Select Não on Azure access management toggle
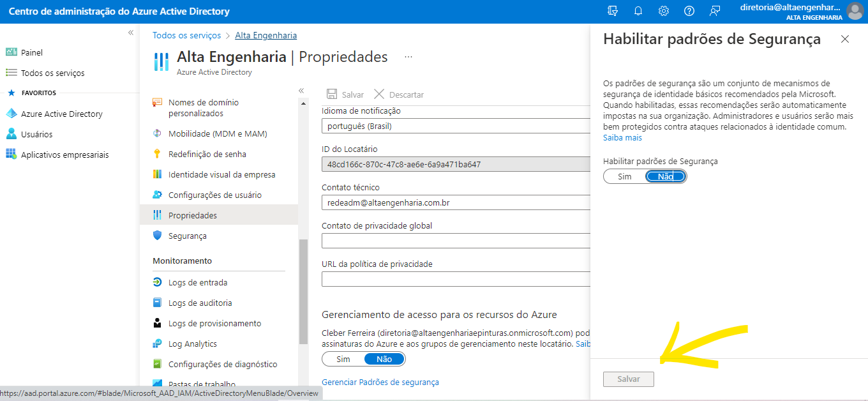Screen dimensions: 868x401 point(384,359)
